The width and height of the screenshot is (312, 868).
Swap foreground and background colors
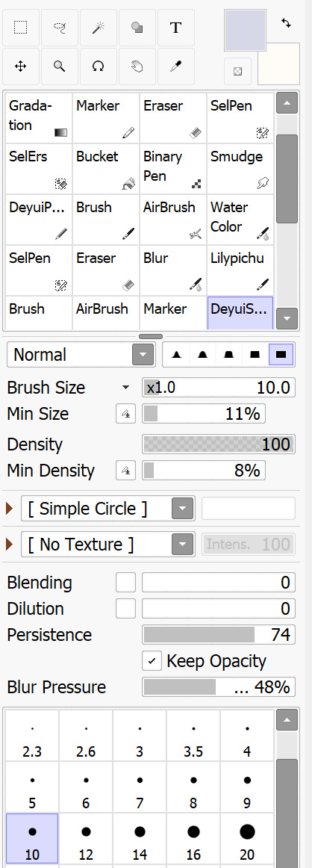click(x=286, y=23)
